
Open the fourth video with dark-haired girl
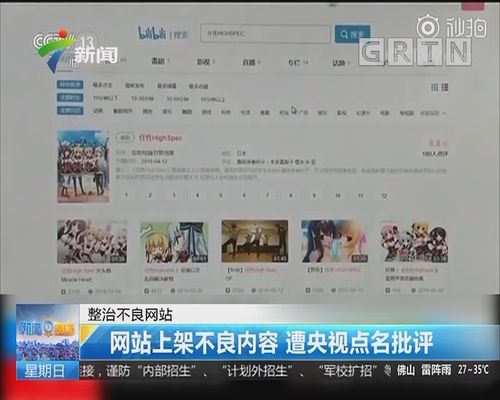pos(334,241)
